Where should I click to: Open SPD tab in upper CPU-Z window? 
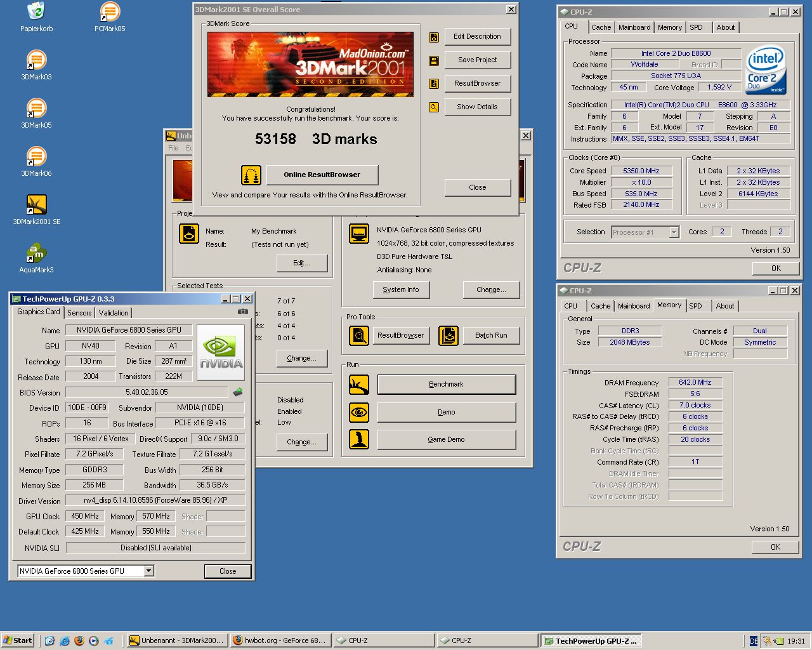[x=696, y=27]
